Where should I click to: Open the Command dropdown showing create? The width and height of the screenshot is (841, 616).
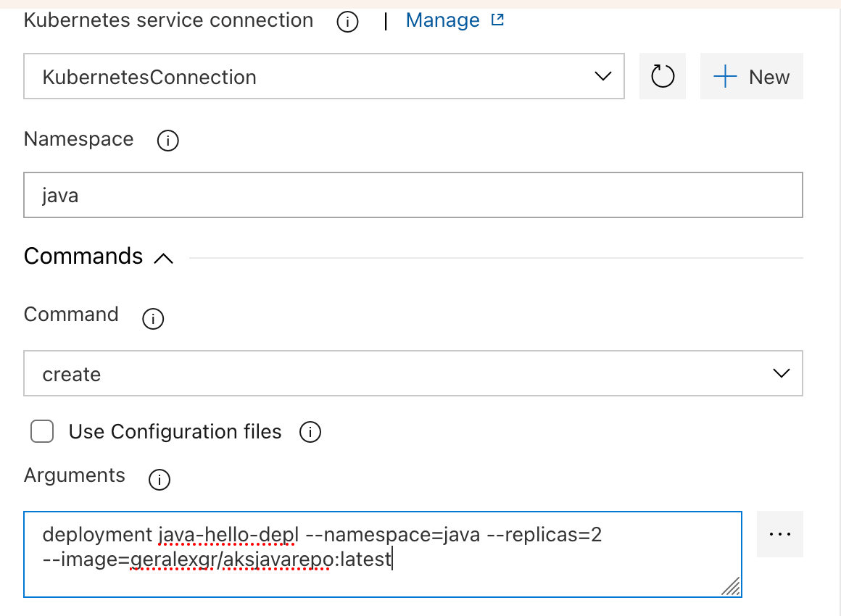coord(413,374)
